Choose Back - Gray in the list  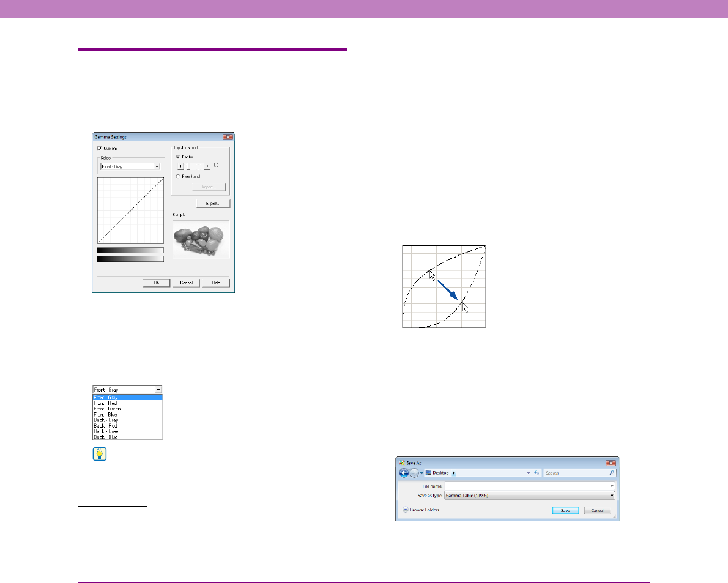click(x=128, y=420)
